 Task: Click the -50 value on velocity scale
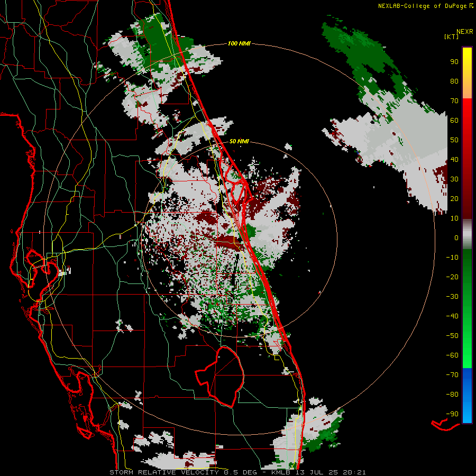coord(452,336)
